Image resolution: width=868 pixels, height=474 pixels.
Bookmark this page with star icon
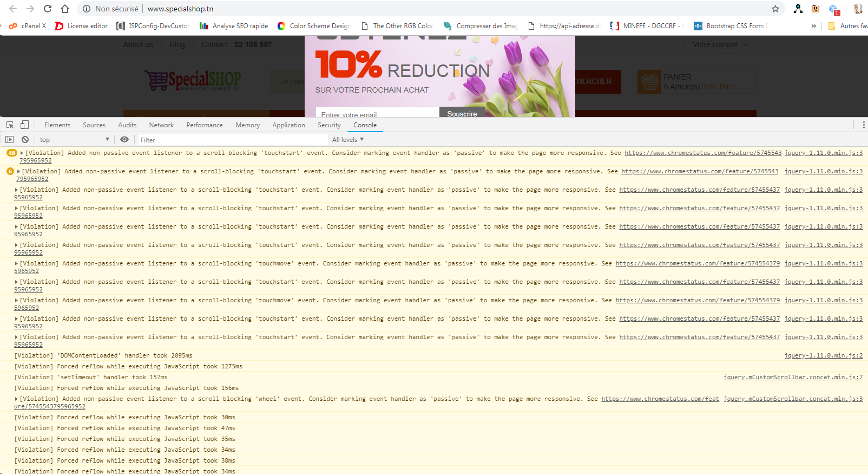[775, 9]
